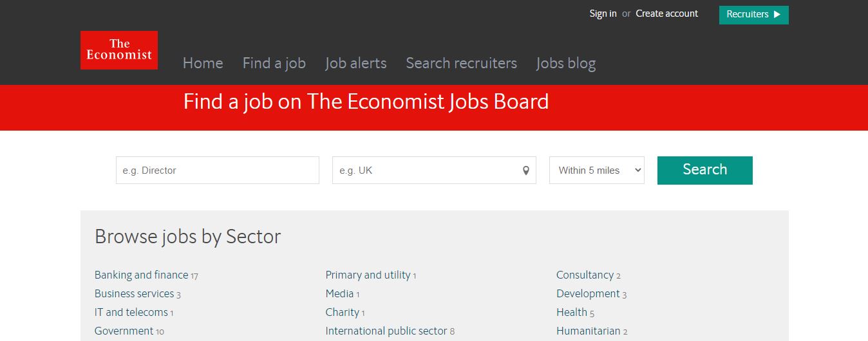This screenshot has height=341, width=868.
Task: Open Consultancy sector jobs
Action: pos(585,275)
